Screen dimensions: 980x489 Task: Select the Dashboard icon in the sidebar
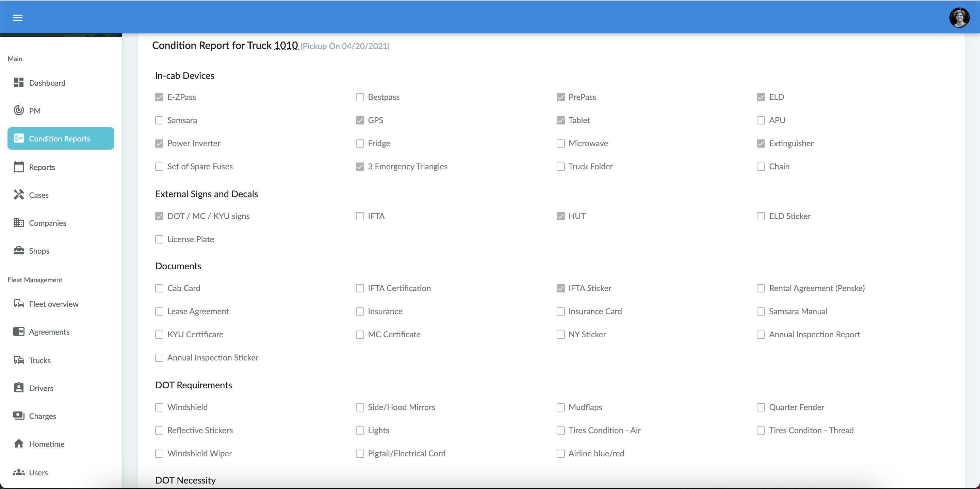(19, 83)
